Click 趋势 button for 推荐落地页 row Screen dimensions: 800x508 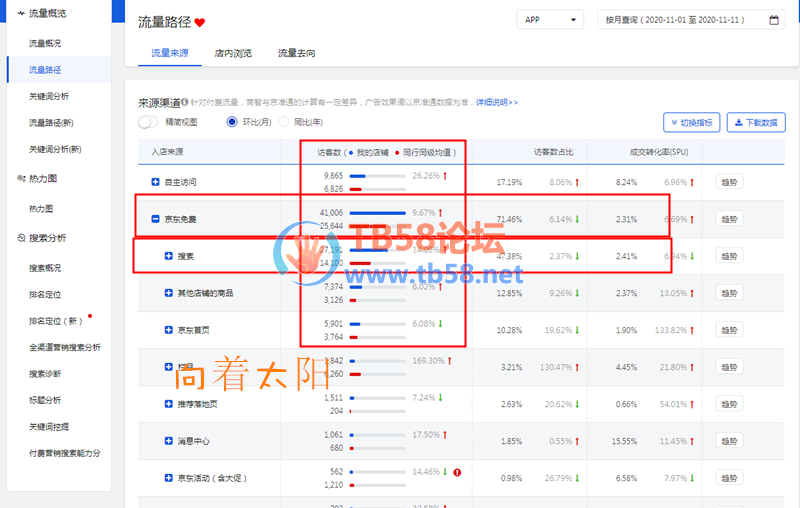coord(729,404)
